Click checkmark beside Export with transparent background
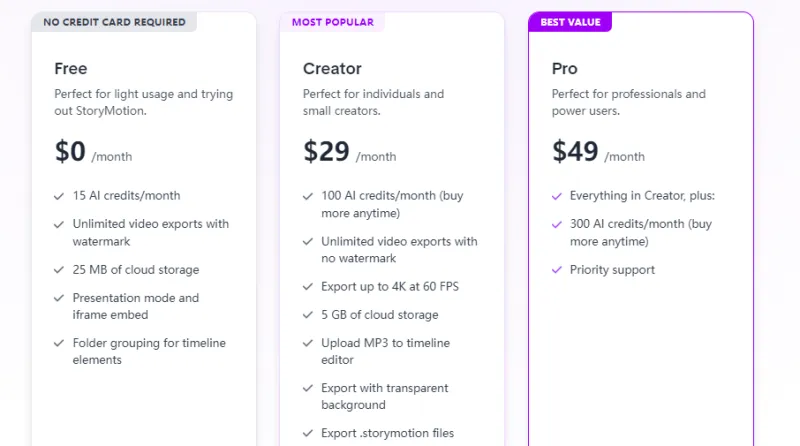800x446 pixels. 308,388
